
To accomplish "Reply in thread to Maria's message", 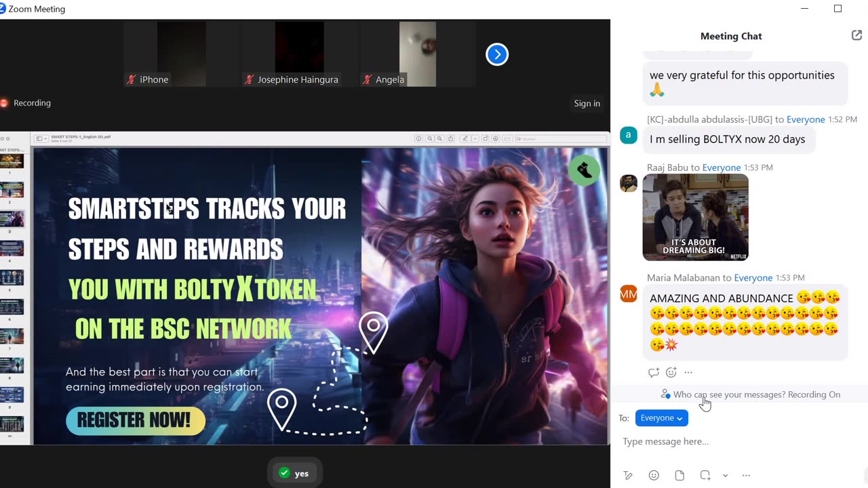I will [x=654, y=372].
